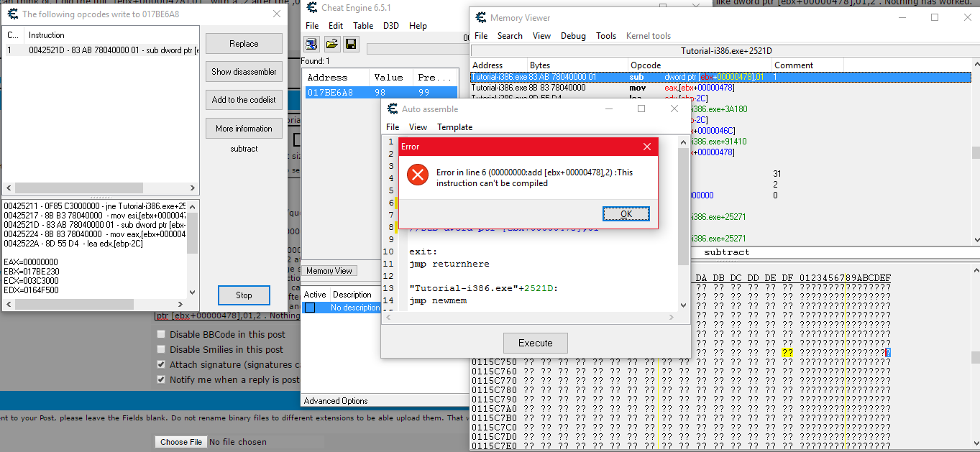Click Auto assemble scrollbar down arrow
The image size is (980, 452).
(x=683, y=305)
